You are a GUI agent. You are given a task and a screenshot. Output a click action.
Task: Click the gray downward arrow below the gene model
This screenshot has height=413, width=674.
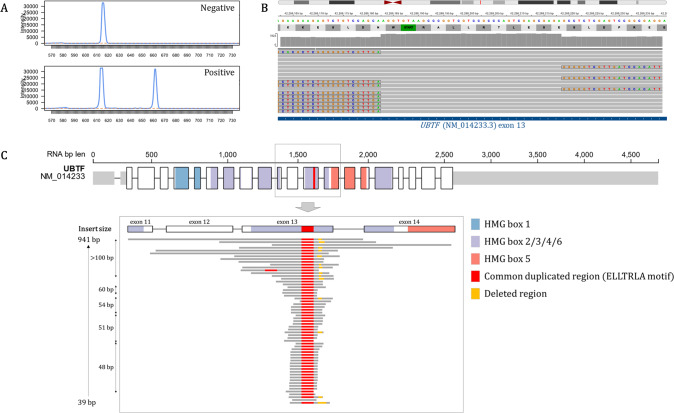click(310, 207)
